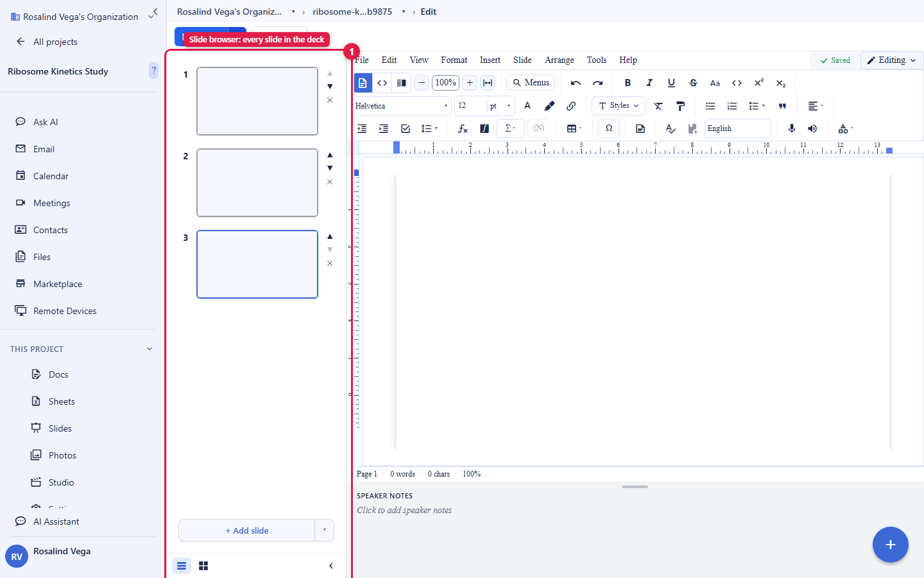
Task: Decrease paragraph indent
Action: [x=362, y=128]
